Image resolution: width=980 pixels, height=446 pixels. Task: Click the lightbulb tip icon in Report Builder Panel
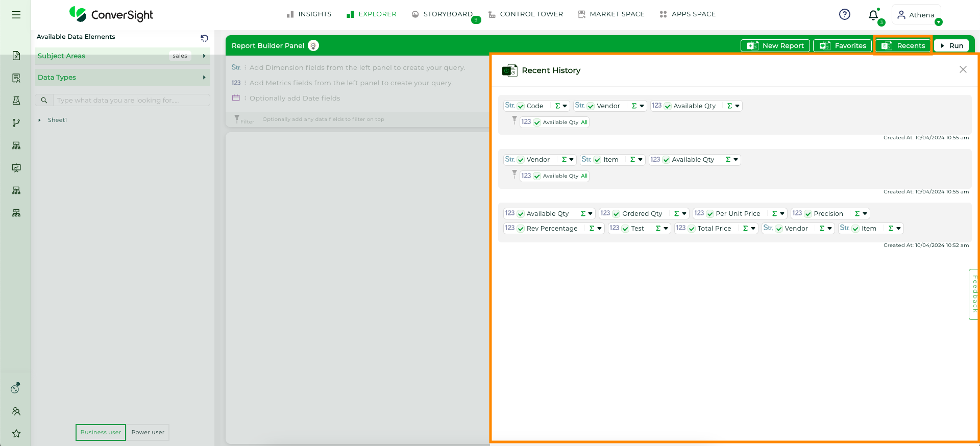coord(313,45)
